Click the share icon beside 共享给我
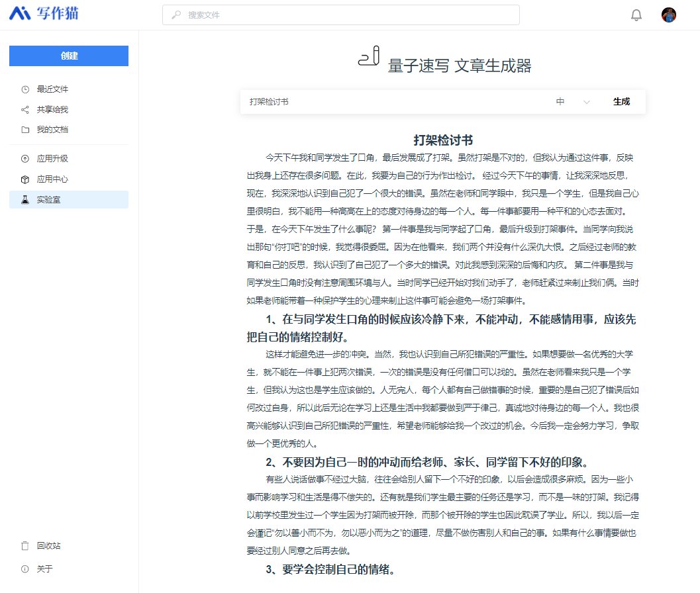Image resolution: width=700 pixels, height=593 pixels. point(25,110)
